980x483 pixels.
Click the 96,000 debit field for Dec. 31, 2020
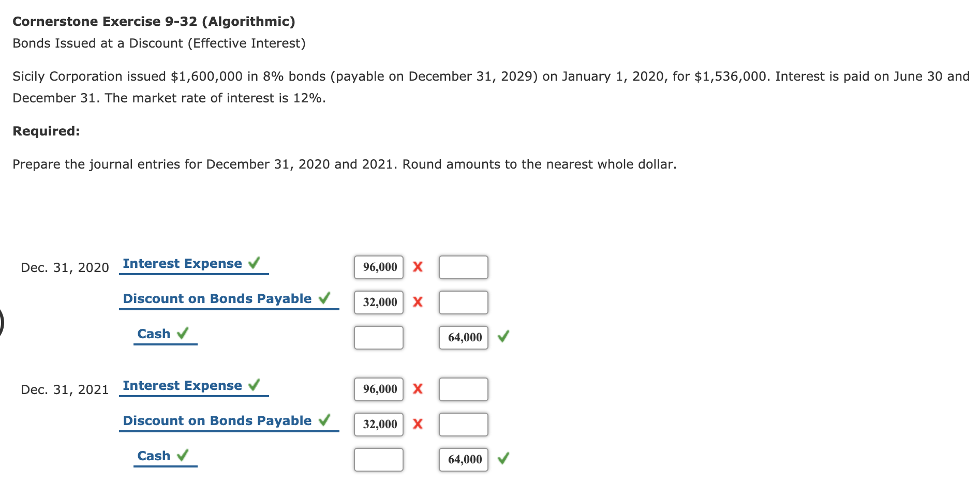coord(378,267)
